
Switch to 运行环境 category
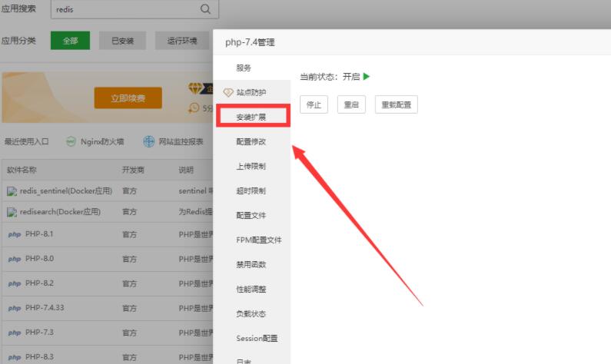(x=181, y=41)
